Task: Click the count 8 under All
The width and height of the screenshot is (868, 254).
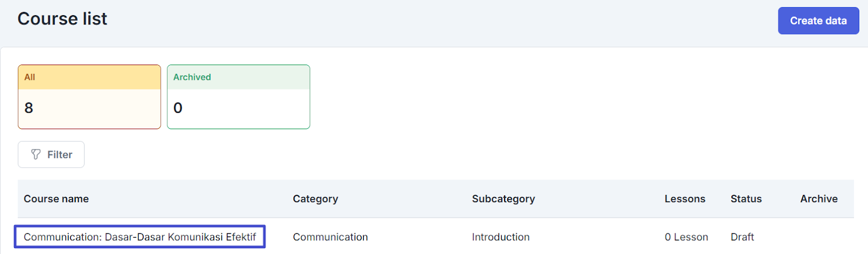Action: [x=29, y=108]
